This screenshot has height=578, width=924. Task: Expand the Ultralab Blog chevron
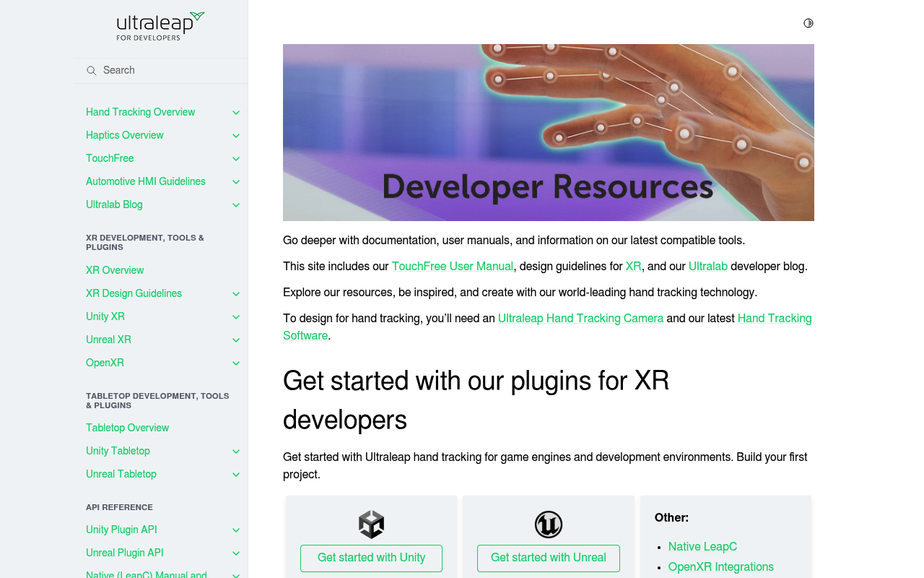[x=236, y=205]
